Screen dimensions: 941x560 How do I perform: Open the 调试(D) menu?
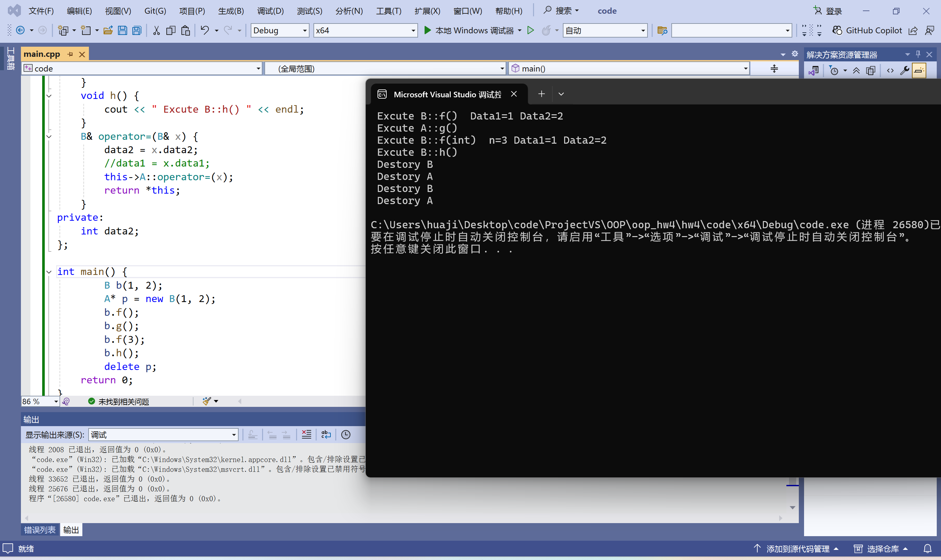pyautogui.click(x=270, y=11)
